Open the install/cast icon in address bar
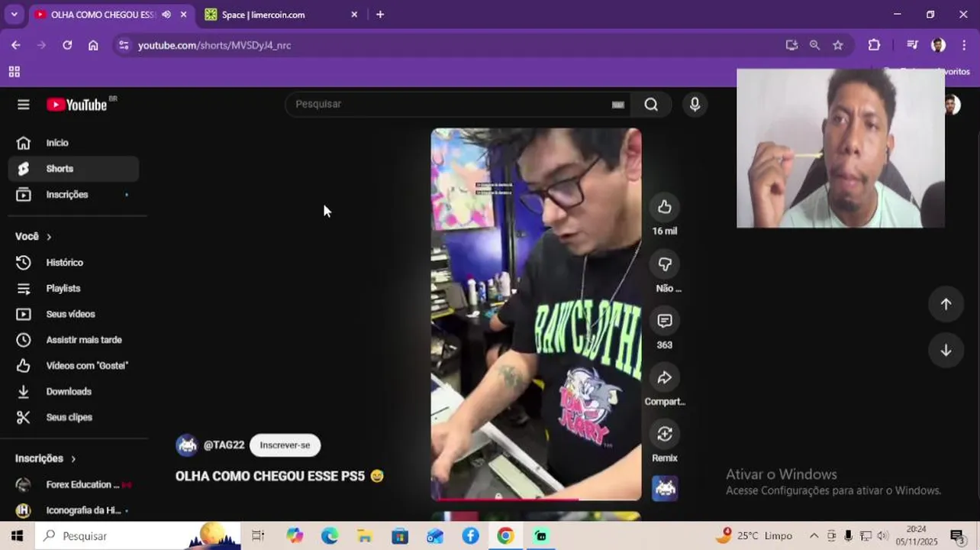The image size is (980, 550). (x=791, y=45)
